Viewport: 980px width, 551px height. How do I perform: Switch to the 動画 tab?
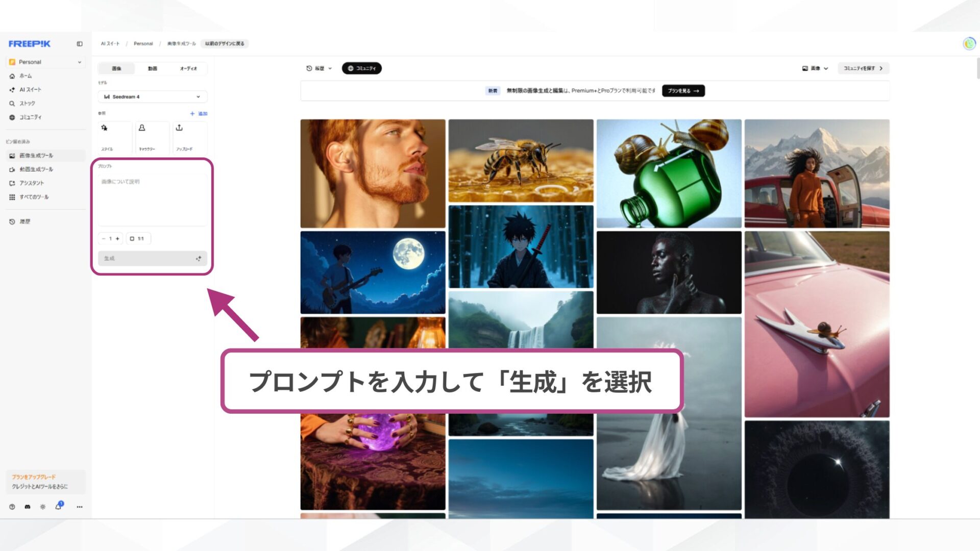152,68
